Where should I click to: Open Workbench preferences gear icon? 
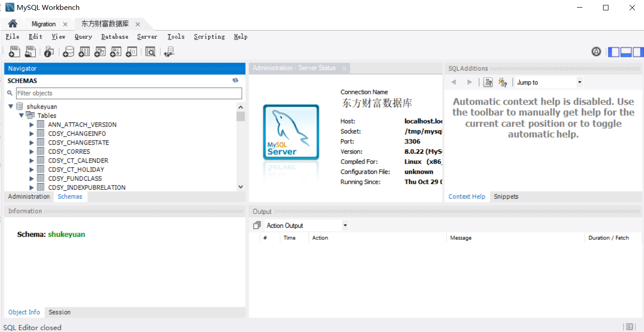596,52
